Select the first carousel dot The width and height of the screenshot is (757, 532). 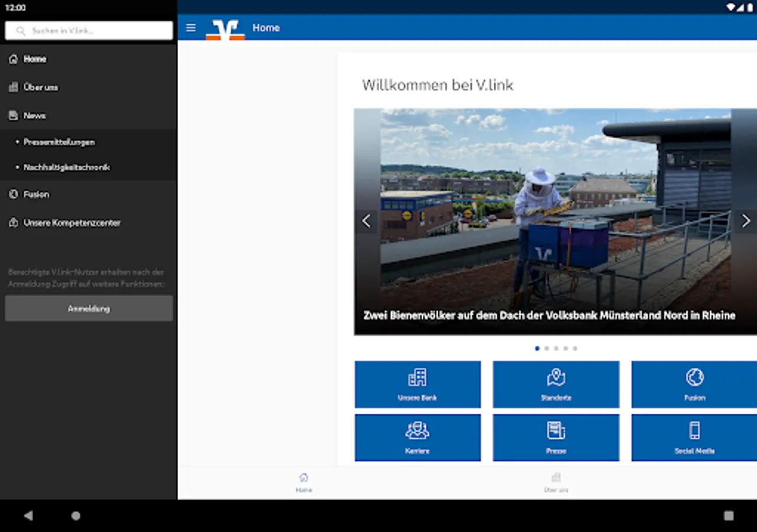(x=537, y=348)
